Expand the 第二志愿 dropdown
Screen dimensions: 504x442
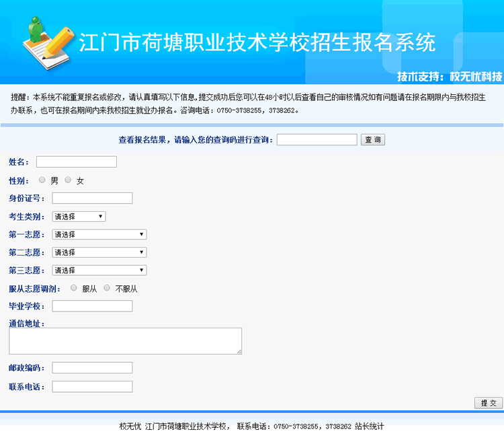point(99,252)
